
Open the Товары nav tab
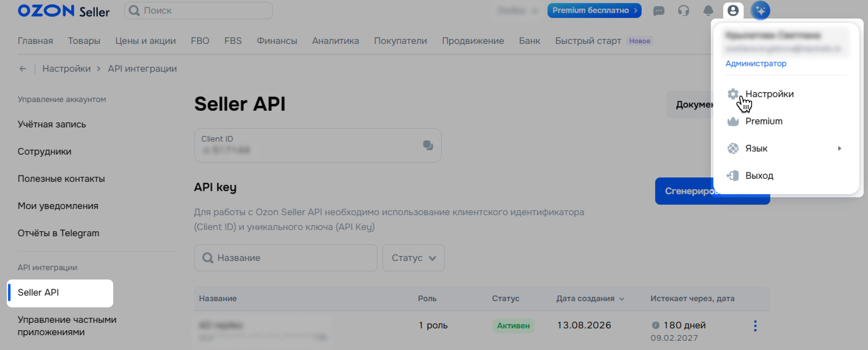pos(84,41)
